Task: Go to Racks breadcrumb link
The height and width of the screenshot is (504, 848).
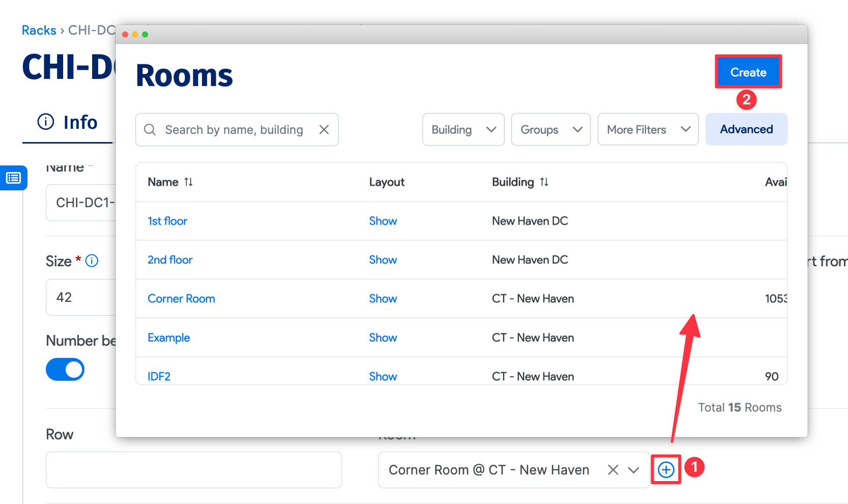Action: tap(39, 31)
